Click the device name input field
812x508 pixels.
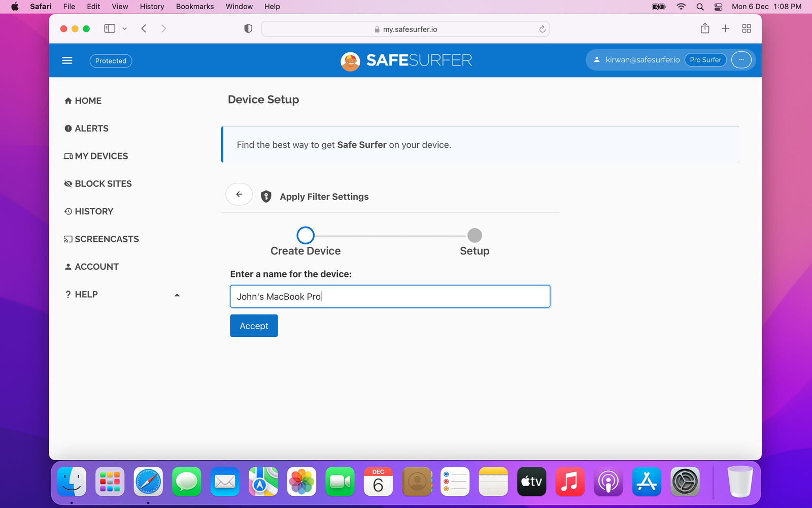tap(390, 296)
